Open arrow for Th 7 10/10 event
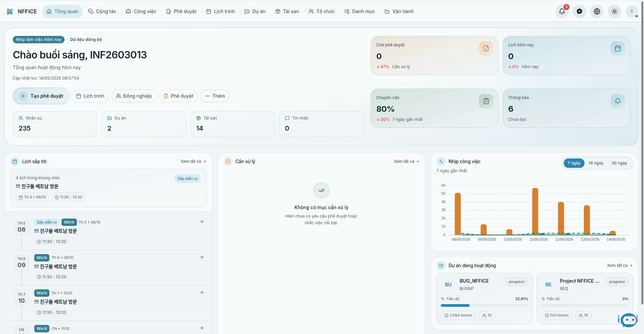Screen dimensions: 644x334 (x=202, y=292)
